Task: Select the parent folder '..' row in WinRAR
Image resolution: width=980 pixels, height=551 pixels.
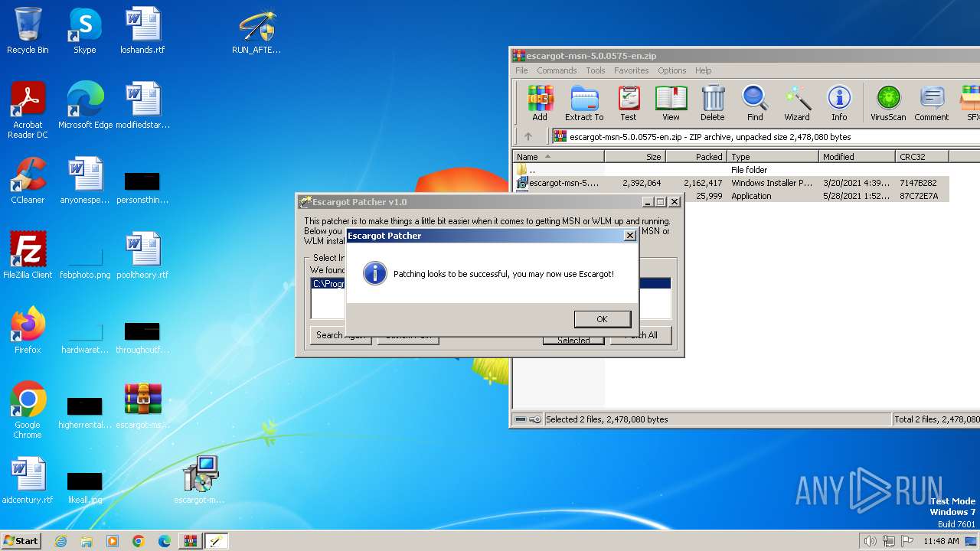Action: pos(731,170)
